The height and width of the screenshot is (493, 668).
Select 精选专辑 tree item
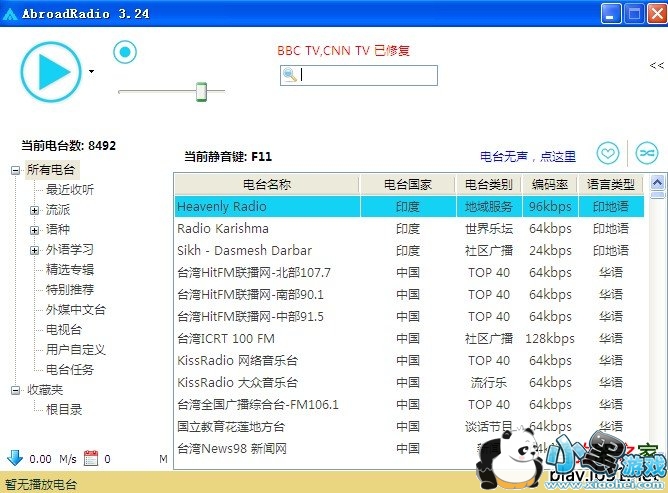tap(70, 270)
